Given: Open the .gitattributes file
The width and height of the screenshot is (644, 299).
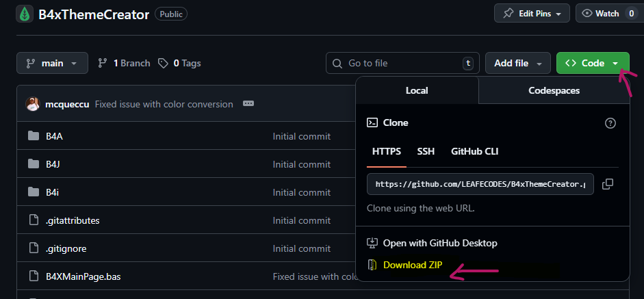Looking at the screenshot, I should (73, 220).
